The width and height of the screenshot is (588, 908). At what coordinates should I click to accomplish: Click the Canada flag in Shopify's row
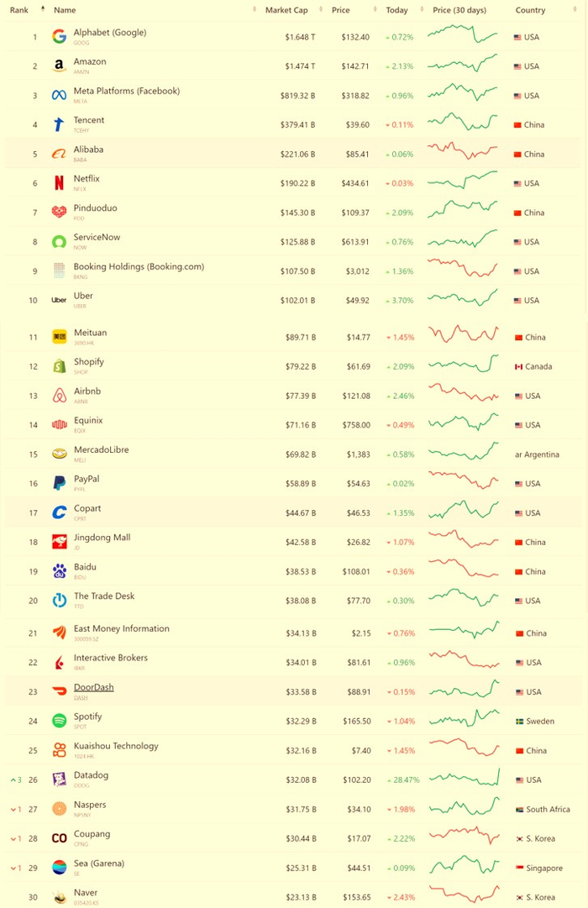(518, 367)
